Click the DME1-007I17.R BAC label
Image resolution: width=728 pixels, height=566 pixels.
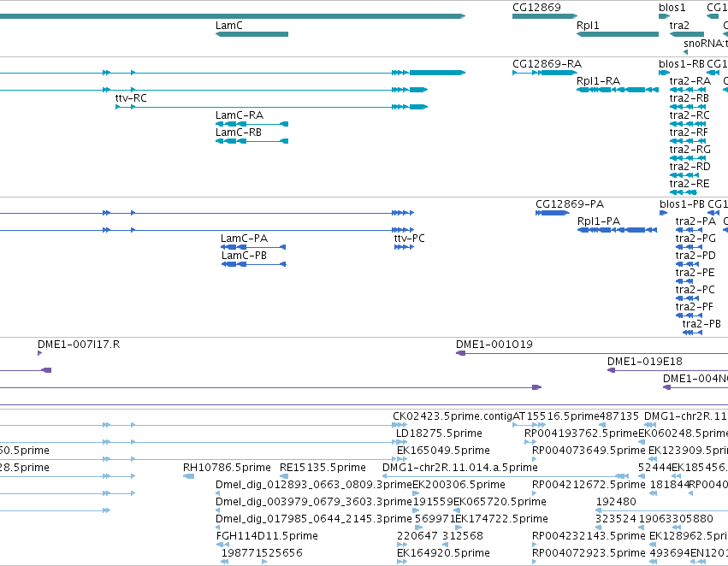tap(79, 345)
